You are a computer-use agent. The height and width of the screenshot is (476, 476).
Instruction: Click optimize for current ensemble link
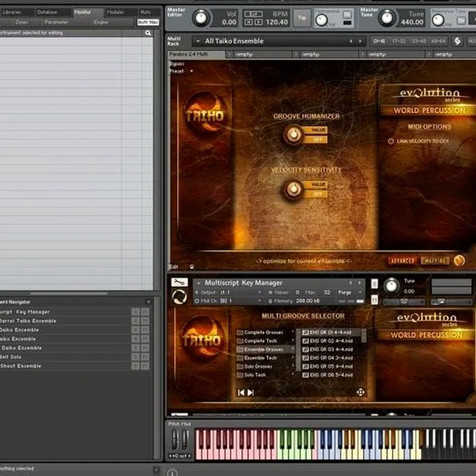(303, 261)
